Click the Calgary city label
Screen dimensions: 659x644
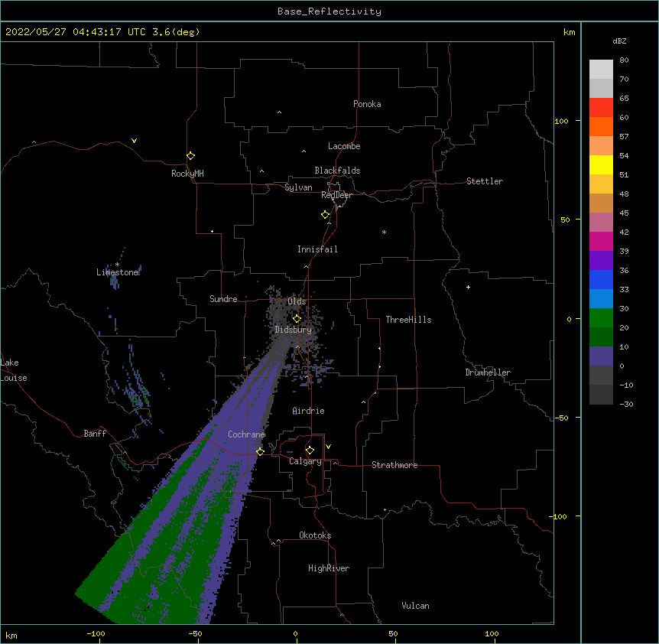(x=305, y=461)
